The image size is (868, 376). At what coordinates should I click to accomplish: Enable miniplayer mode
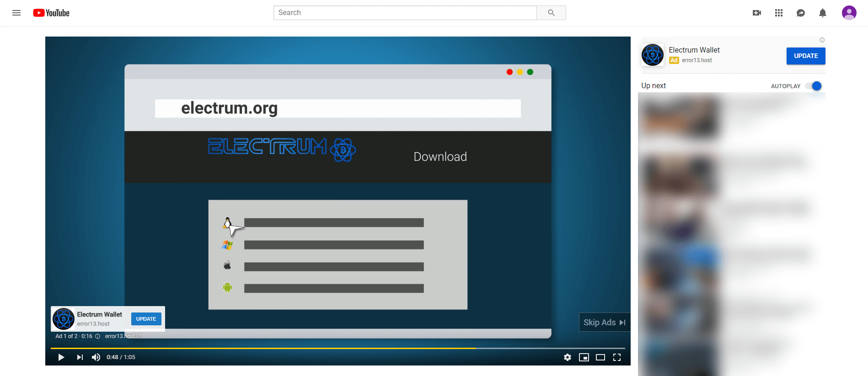[584, 357]
